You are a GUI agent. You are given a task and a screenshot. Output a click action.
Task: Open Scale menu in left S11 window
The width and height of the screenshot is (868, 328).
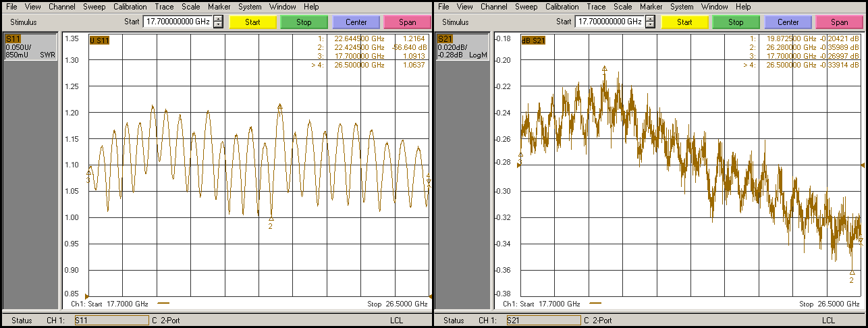[x=191, y=7]
